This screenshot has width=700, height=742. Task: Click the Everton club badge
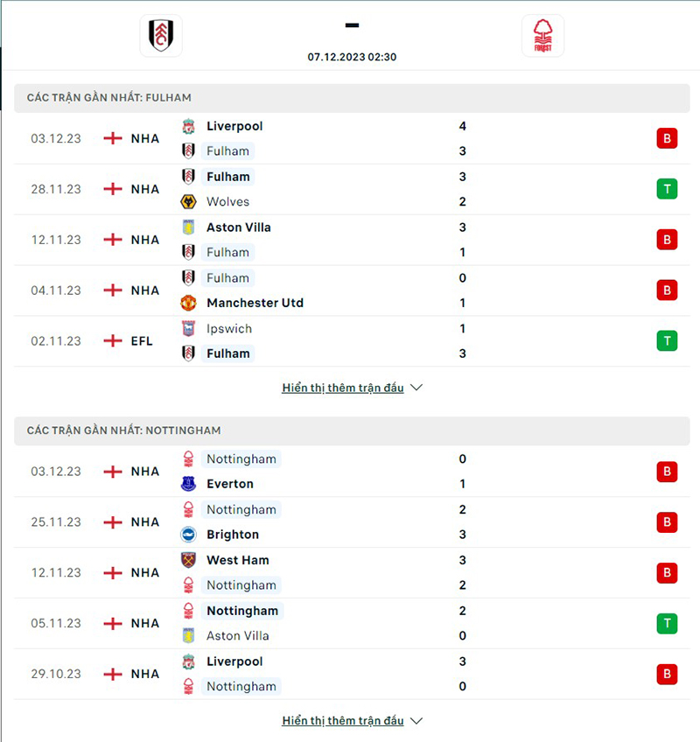(188, 483)
